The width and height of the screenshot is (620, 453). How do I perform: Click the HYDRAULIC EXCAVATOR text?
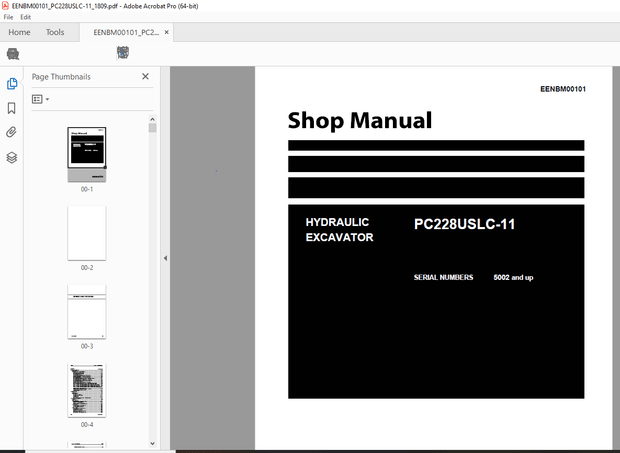point(340,230)
